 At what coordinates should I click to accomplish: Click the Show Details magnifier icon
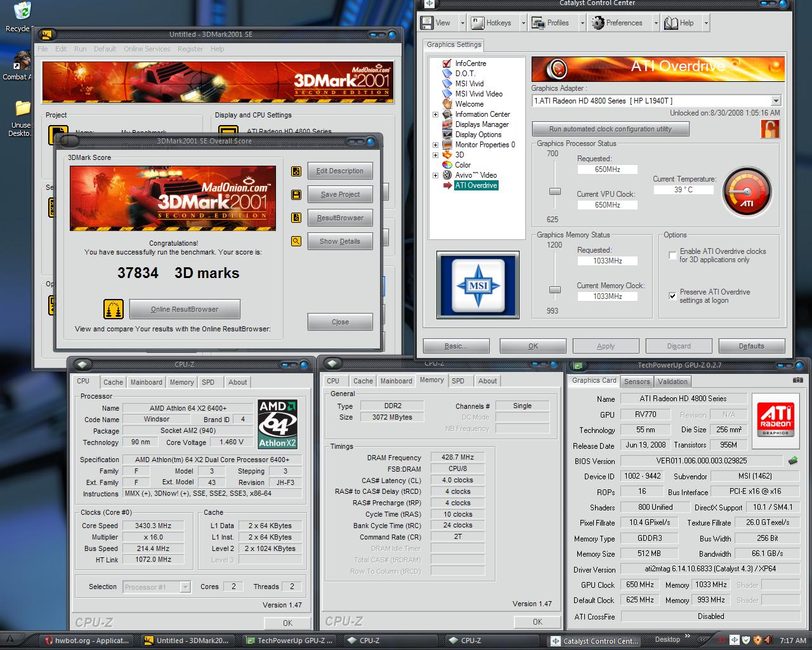(x=296, y=241)
